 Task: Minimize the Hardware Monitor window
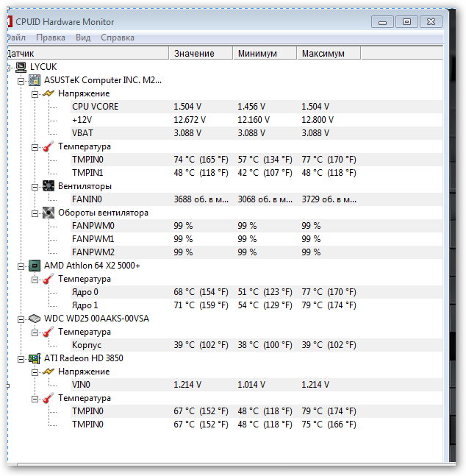(382, 22)
